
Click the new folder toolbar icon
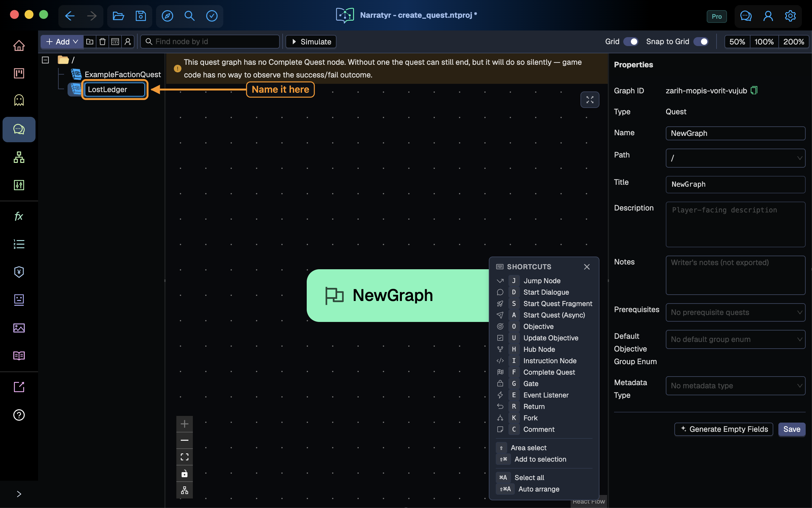(x=89, y=42)
